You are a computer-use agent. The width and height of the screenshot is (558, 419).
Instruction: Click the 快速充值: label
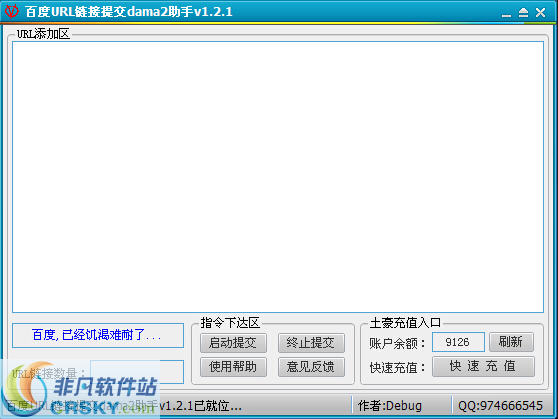397,367
